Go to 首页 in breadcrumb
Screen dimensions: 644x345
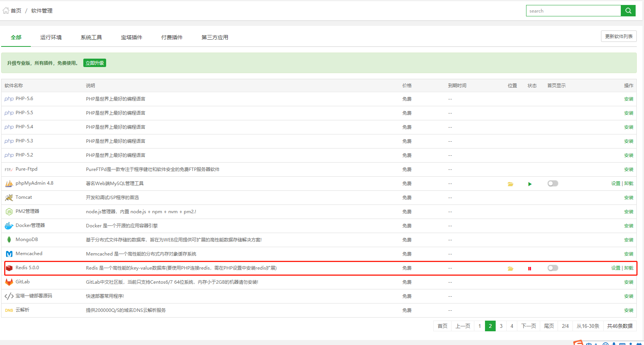(16, 11)
